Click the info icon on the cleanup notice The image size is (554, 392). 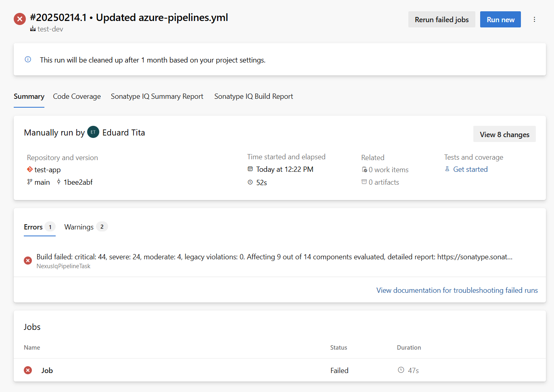pos(27,59)
